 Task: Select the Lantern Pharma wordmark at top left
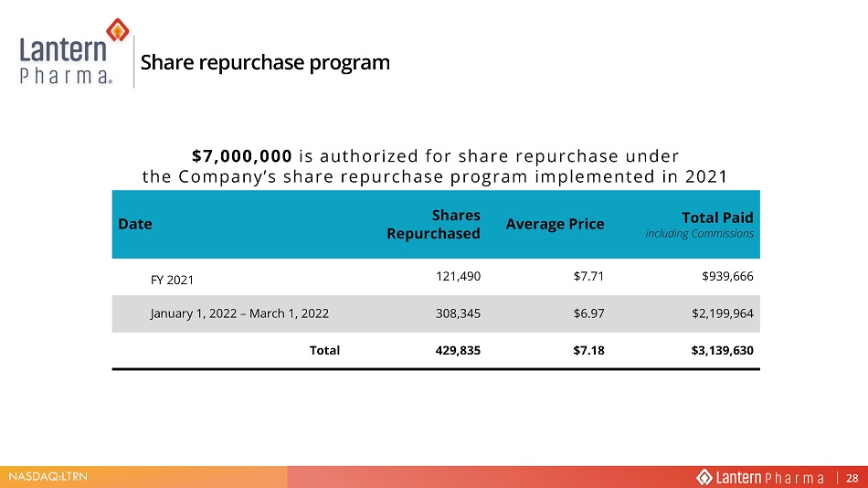click(65, 59)
